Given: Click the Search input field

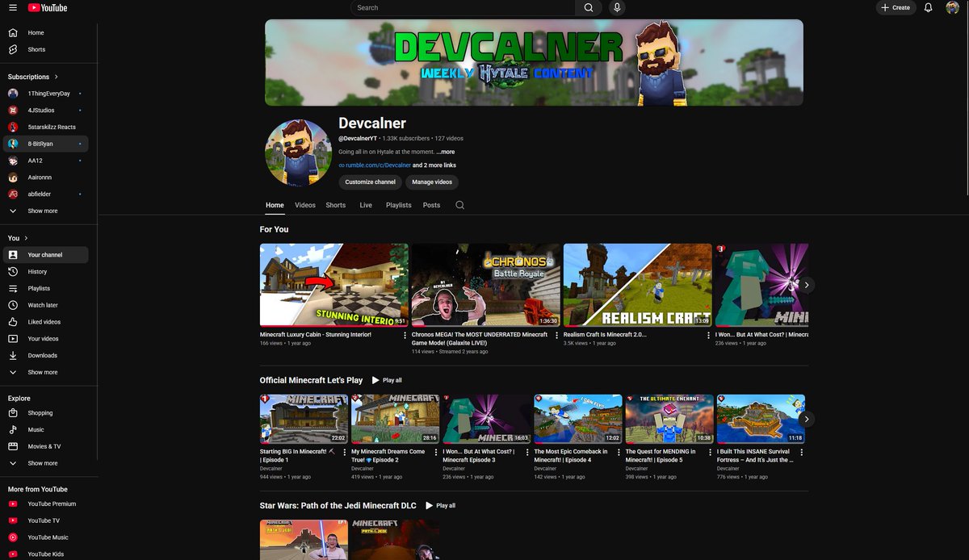Looking at the screenshot, I should click(x=463, y=7).
